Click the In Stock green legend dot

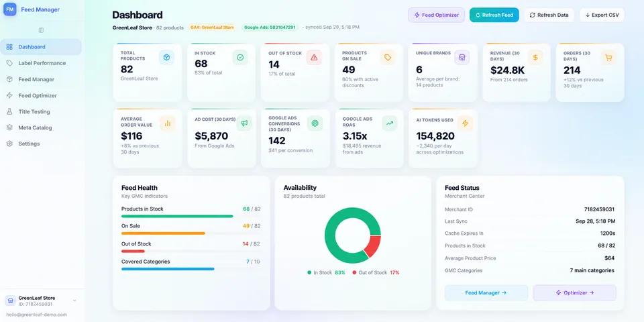[x=309, y=272]
